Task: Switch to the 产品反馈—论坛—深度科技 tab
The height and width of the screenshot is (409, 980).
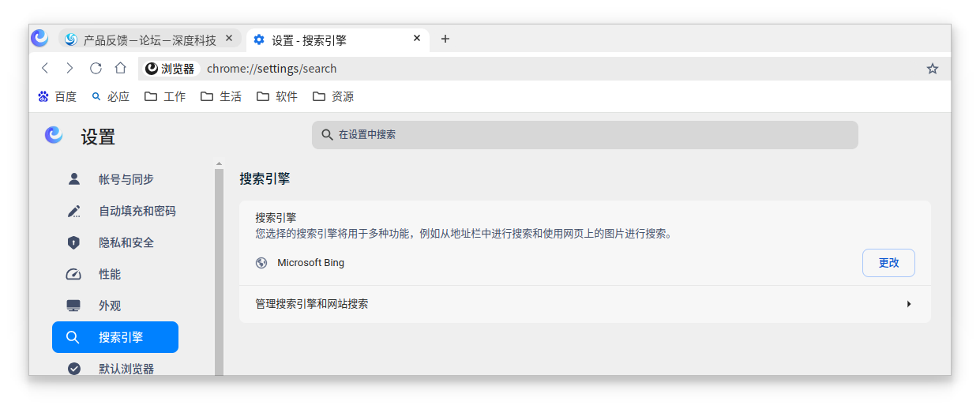Action: [x=150, y=39]
